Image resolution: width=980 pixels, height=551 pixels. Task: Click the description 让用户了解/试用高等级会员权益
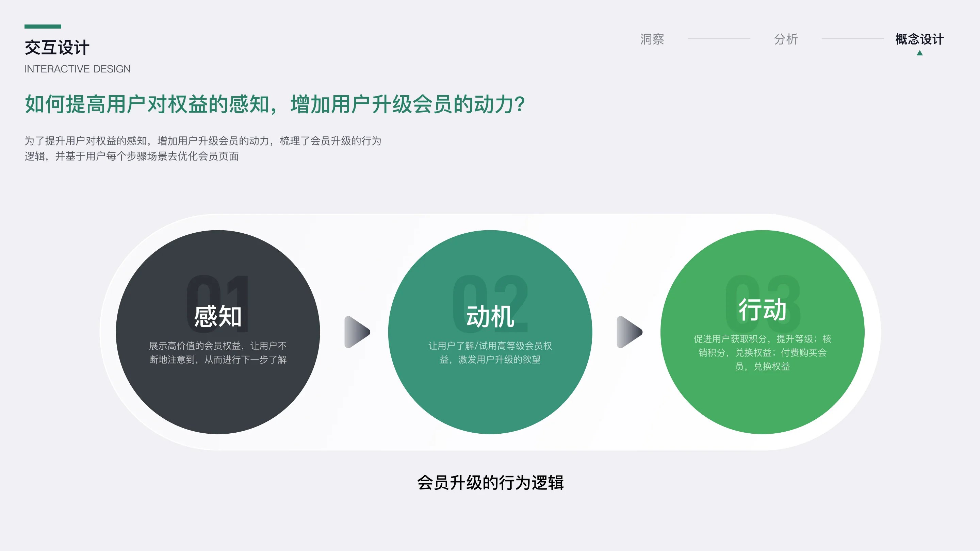[490, 352]
